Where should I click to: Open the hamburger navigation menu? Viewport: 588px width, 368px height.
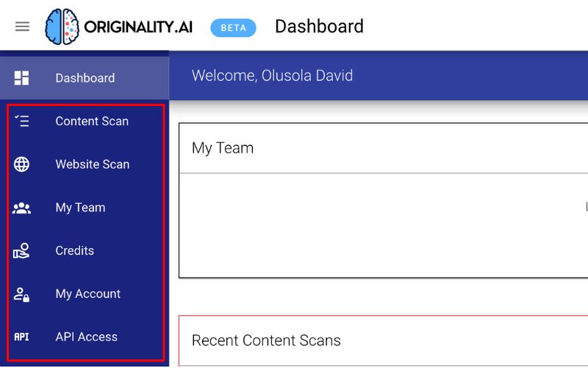[x=23, y=26]
